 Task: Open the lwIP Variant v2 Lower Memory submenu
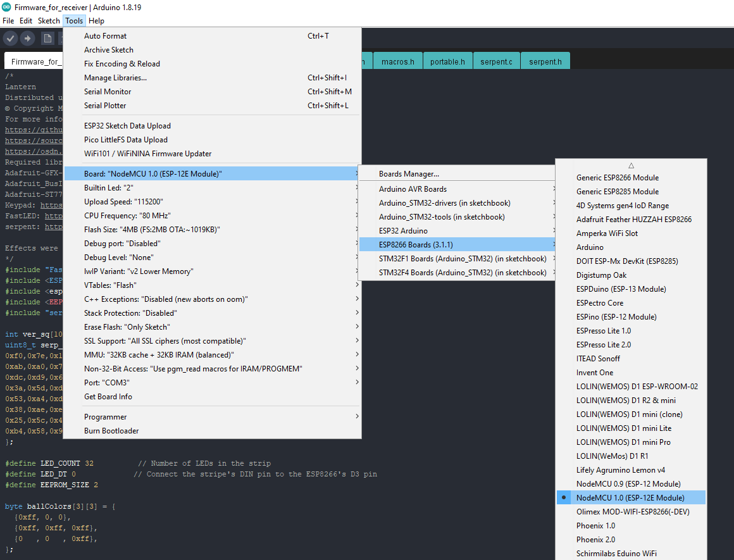[x=213, y=271]
